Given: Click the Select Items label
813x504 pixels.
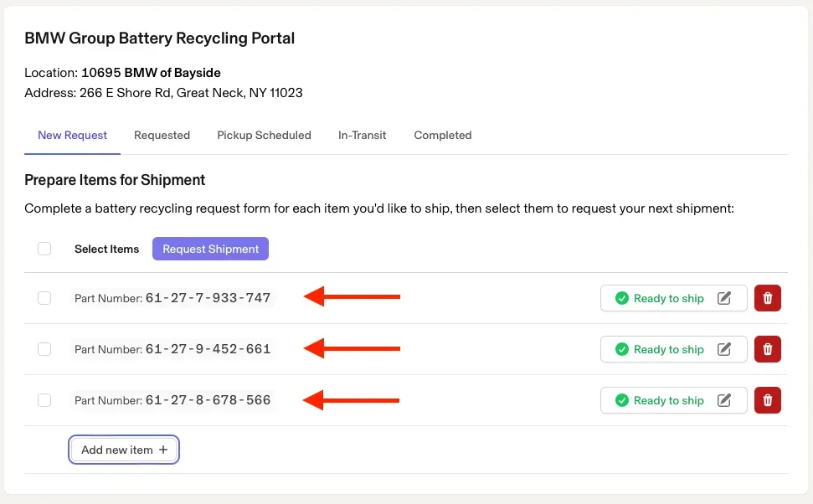Looking at the screenshot, I should [x=107, y=249].
